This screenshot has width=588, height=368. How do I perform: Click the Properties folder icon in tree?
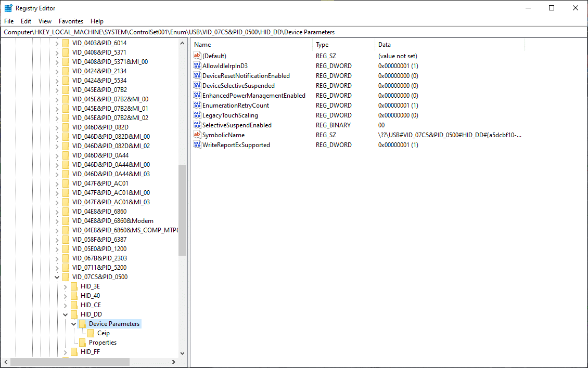pyautogui.click(x=83, y=343)
